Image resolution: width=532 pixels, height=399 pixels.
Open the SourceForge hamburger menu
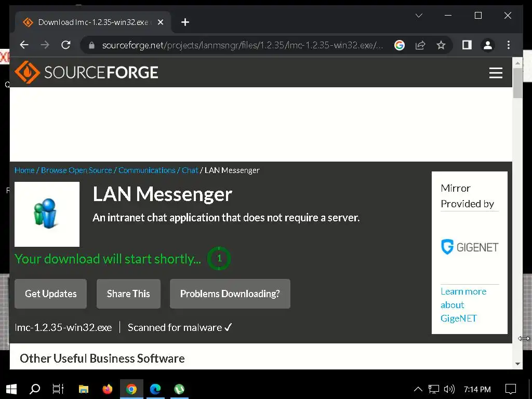[x=495, y=73]
